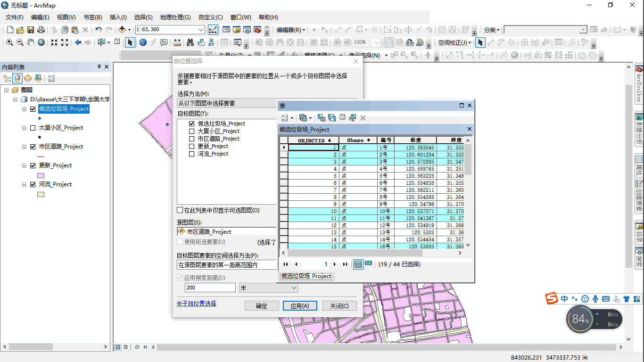
Task: Uncheck 候选垃圾场_Project in target layers list
Action: (x=191, y=123)
